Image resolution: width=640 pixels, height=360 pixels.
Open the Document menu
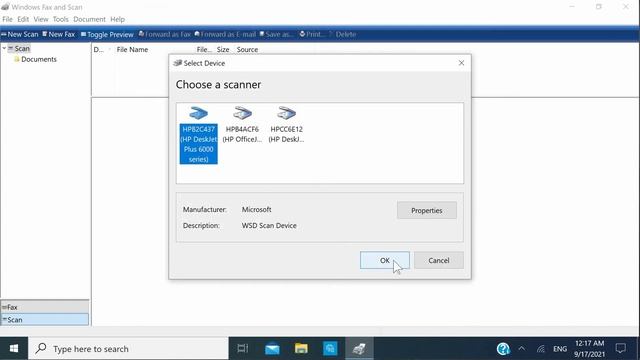tap(89, 19)
